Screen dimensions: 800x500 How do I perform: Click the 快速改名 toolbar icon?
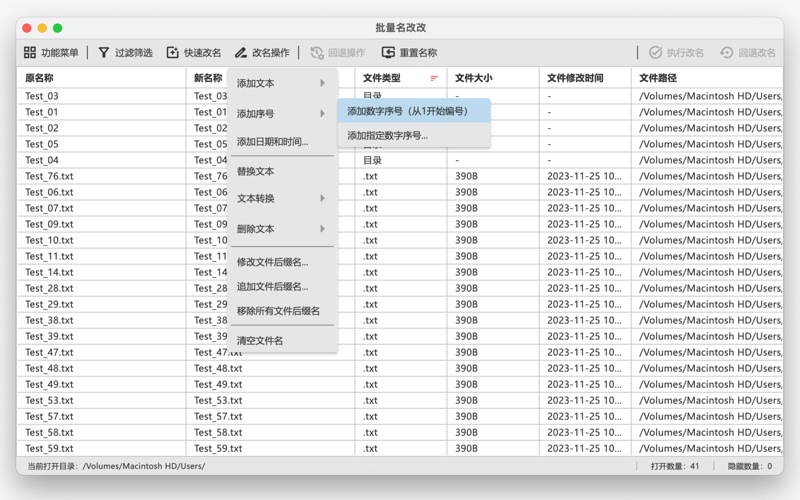point(173,53)
